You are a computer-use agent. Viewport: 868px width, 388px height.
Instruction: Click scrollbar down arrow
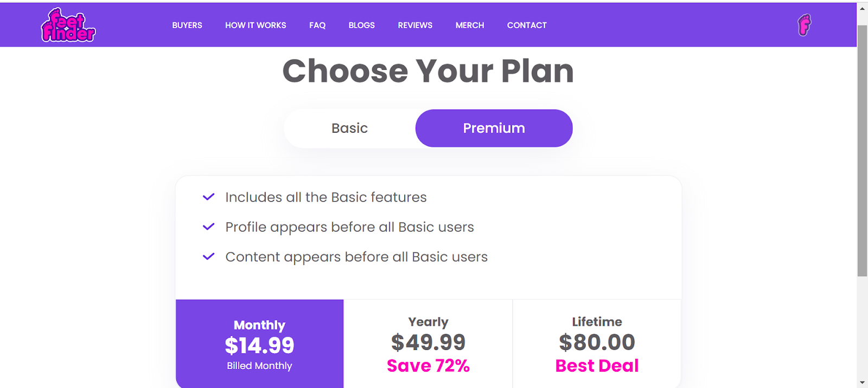(x=862, y=383)
